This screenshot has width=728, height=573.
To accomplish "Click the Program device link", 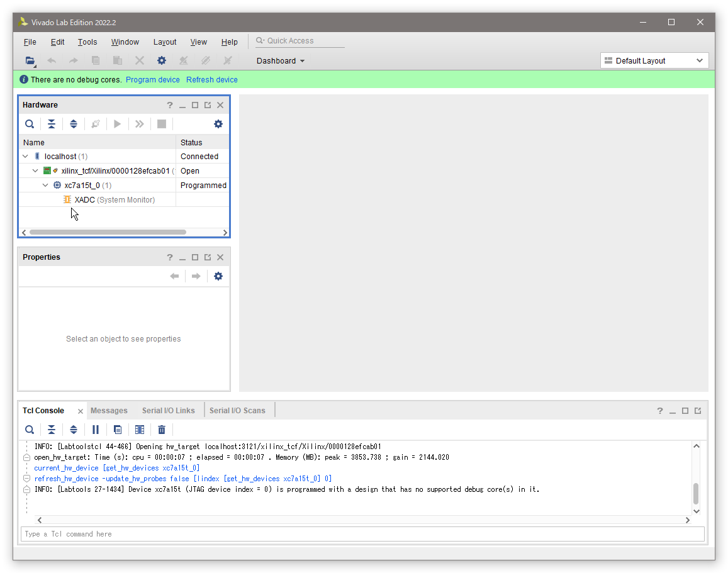I will point(153,80).
